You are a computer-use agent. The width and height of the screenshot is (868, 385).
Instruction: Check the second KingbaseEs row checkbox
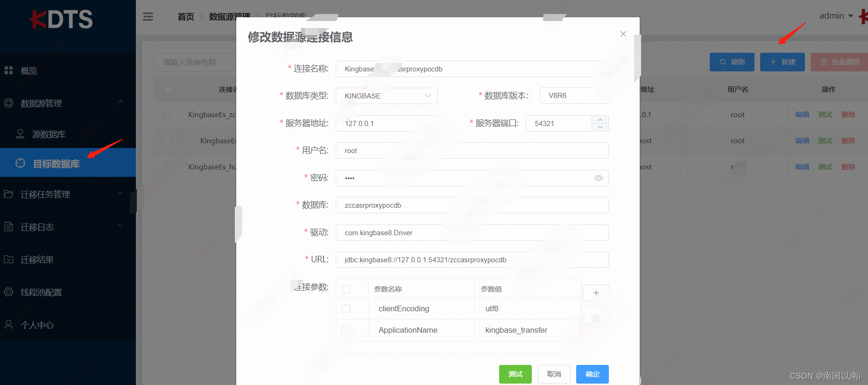(167, 140)
